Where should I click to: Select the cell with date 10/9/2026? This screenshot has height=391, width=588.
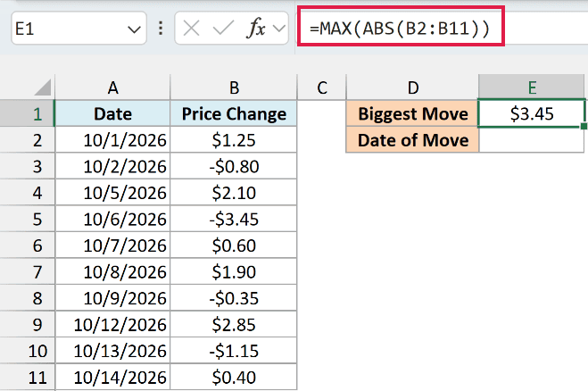click(112, 297)
